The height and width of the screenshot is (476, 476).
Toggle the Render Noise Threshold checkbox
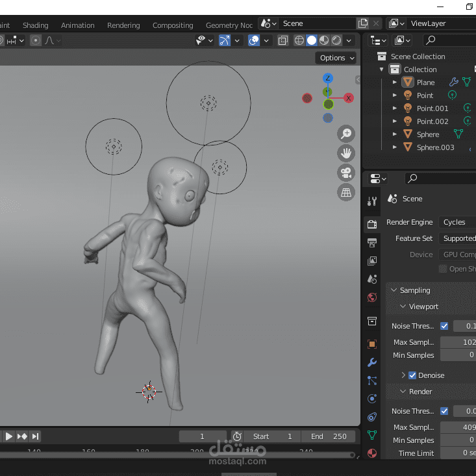(444, 411)
